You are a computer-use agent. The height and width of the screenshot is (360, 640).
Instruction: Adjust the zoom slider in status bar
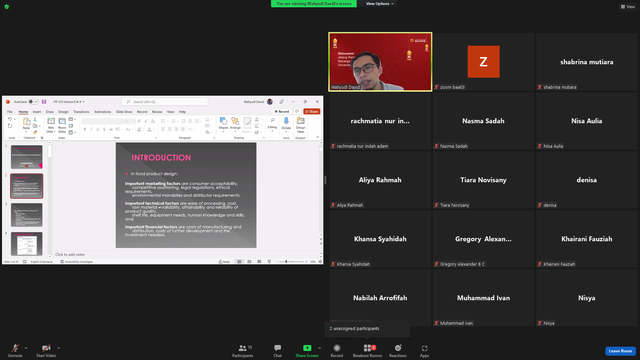point(291,262)
